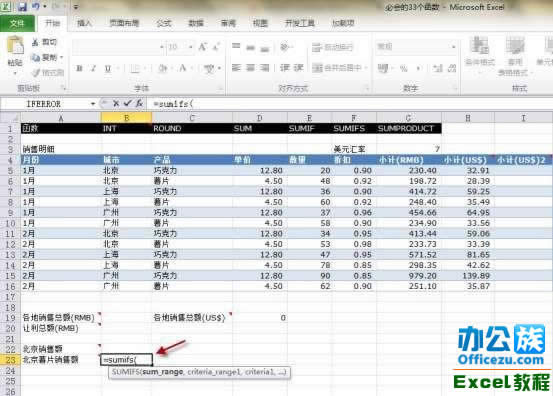
Task: Click the Format Painter brush icon
Action: tap(36, 73)
